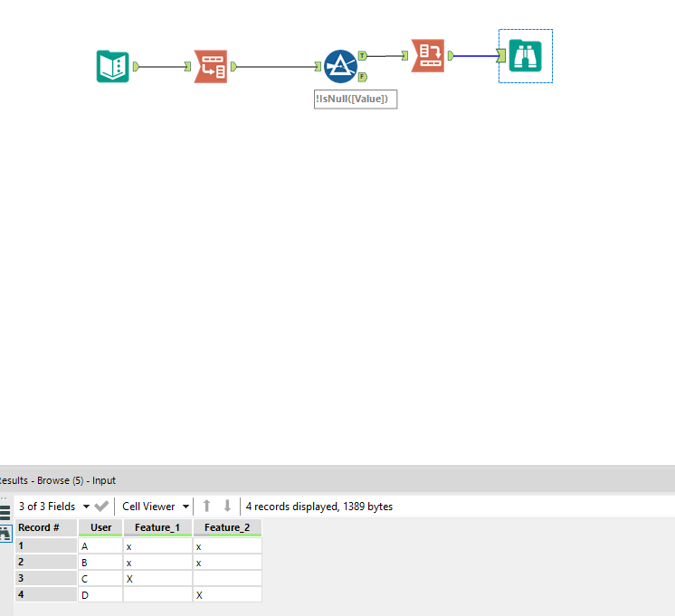Open the 3 of 3 Fields dropdown
This screenshot has height=616, width=675.
pyautogui.click(x=53, y=507)
